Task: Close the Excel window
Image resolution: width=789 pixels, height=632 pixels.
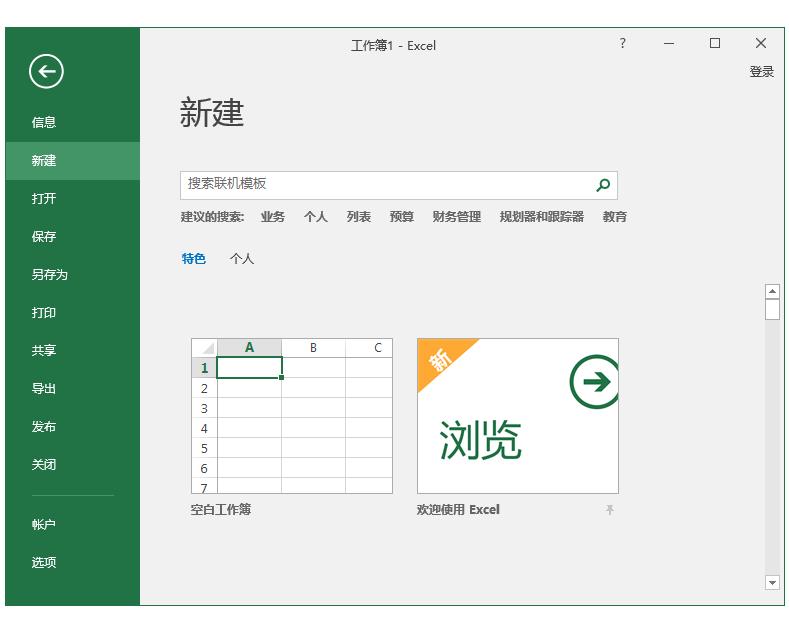Action: click(761, 43)
